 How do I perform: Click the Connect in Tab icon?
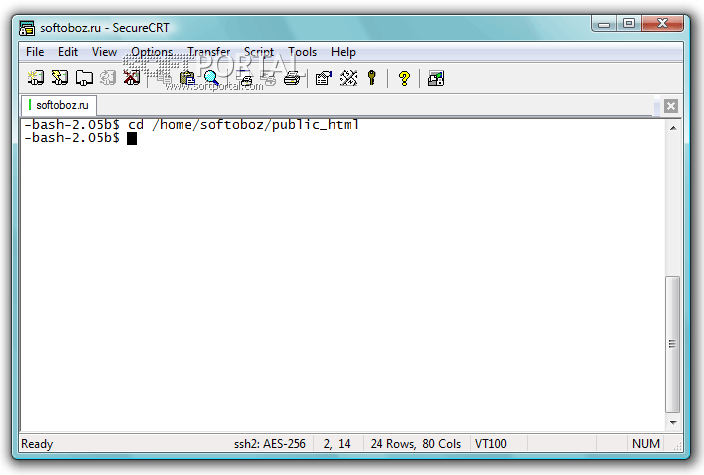click(x=84, y=78)
